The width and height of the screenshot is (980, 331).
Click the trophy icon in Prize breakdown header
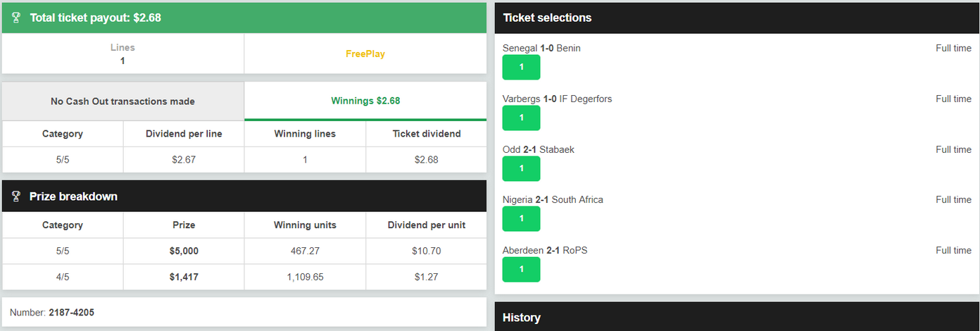pyautogui.click(x=16, y=196)
